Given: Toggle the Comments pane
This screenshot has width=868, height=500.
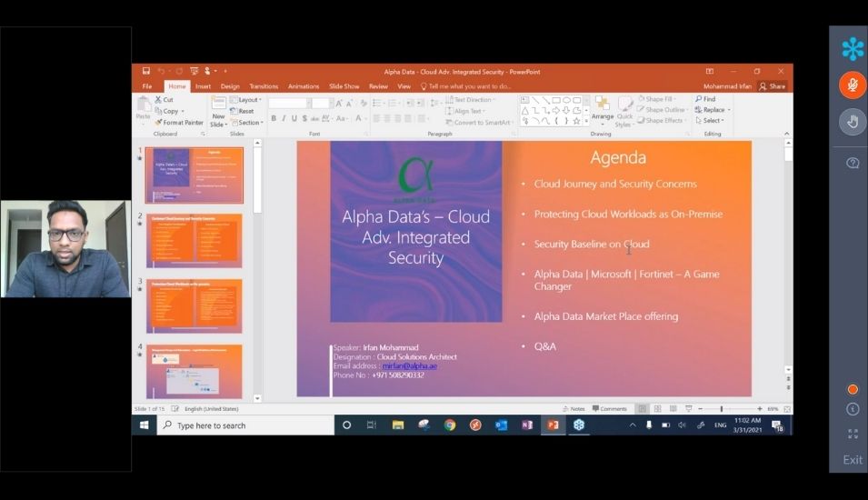Looking at the screenshot, I should (x=610, y=409).
